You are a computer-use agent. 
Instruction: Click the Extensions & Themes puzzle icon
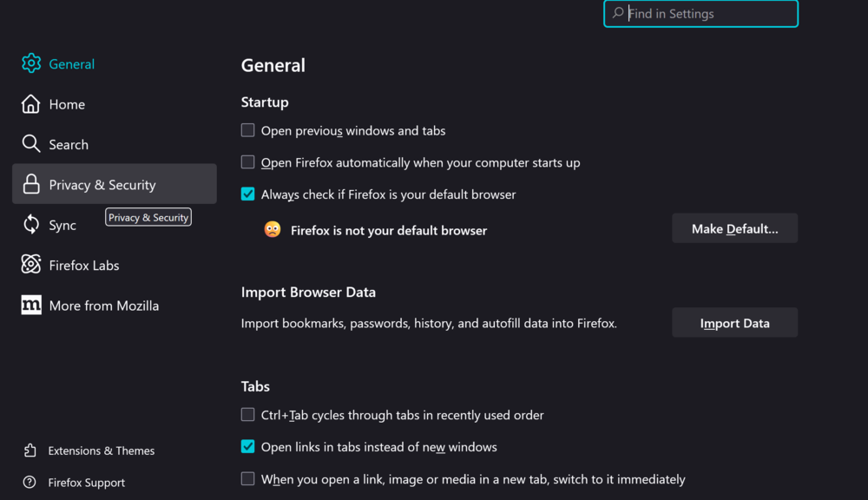[x=30, y=451]
